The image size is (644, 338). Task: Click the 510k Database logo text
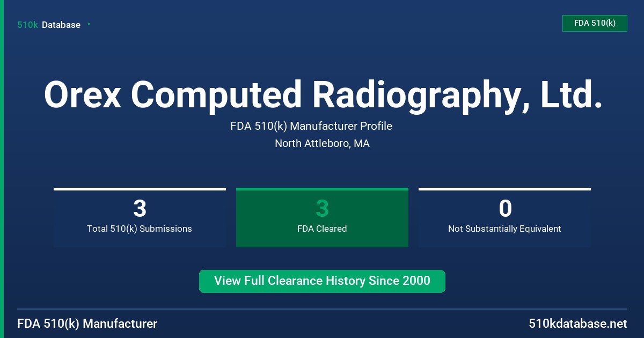(49, 25)
